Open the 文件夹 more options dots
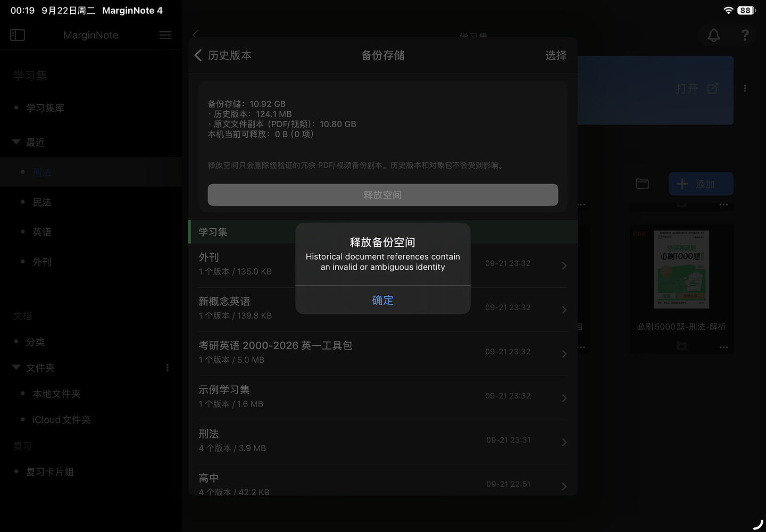766x532 pixels. (x=168, y=368)
